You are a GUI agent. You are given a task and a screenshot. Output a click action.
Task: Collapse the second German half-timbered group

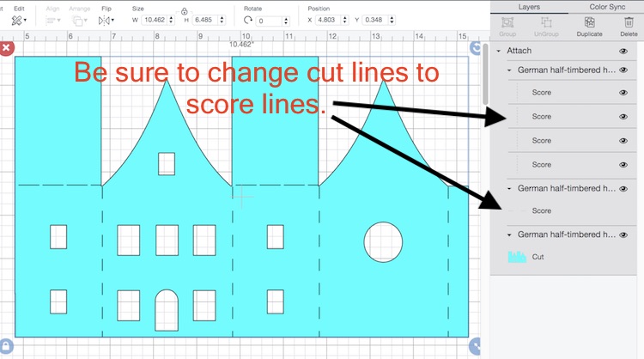pyautogui.click(x=509, y=189)
